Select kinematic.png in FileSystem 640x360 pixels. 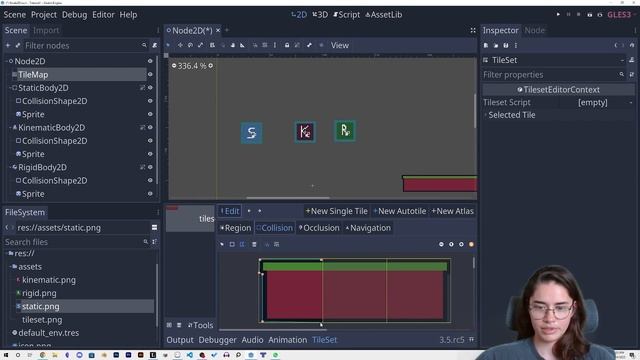click(x=49, y=280)
